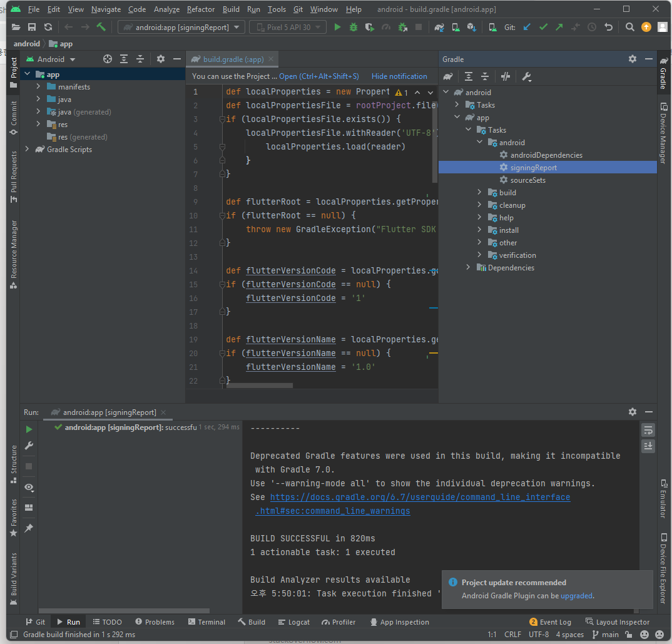This screenshot has height=644, width=672.
Task: Toggle the Structure tool window
Action: point(14,464)
